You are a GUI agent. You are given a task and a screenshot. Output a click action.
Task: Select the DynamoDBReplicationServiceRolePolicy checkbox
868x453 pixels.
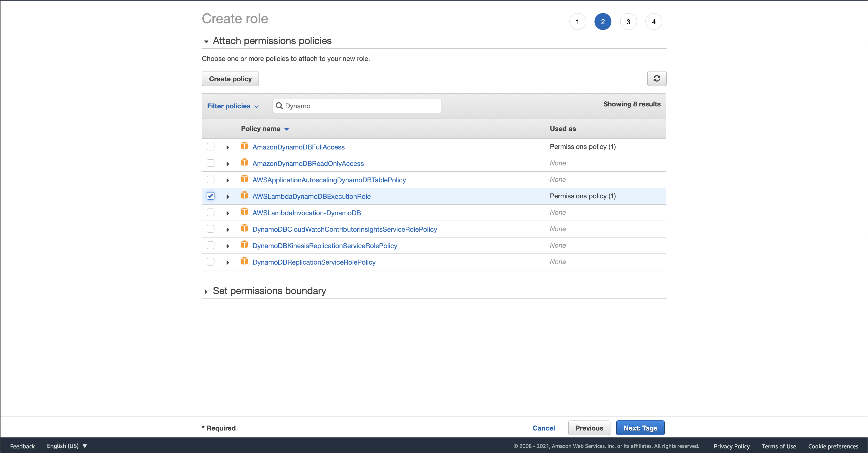coord(211,262)
